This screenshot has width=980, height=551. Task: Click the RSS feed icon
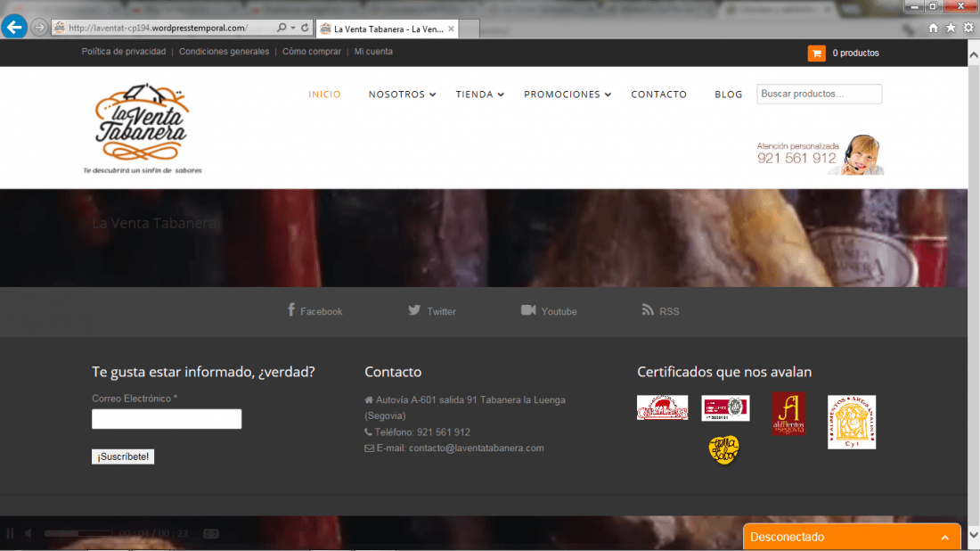click(x=648, y=309)
